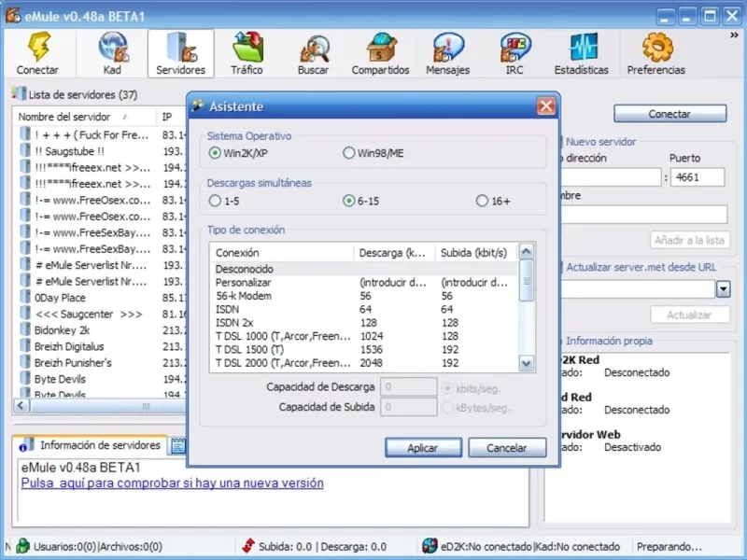The image size is (747, 560).
Task: Click the info icon on the Información de servidores tab
Action: pyautogui.click(x=26, y=445)
